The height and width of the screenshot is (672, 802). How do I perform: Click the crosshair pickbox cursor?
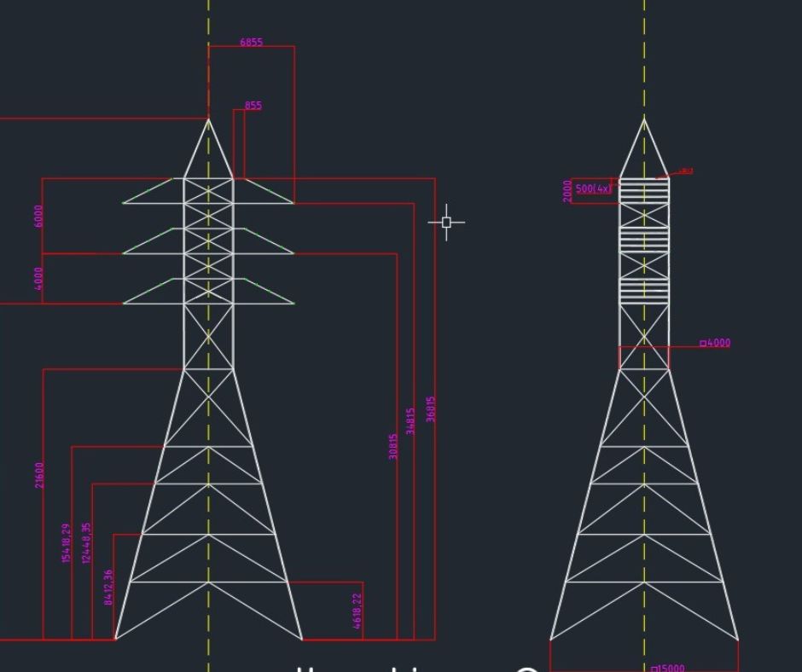click(446, 223)
